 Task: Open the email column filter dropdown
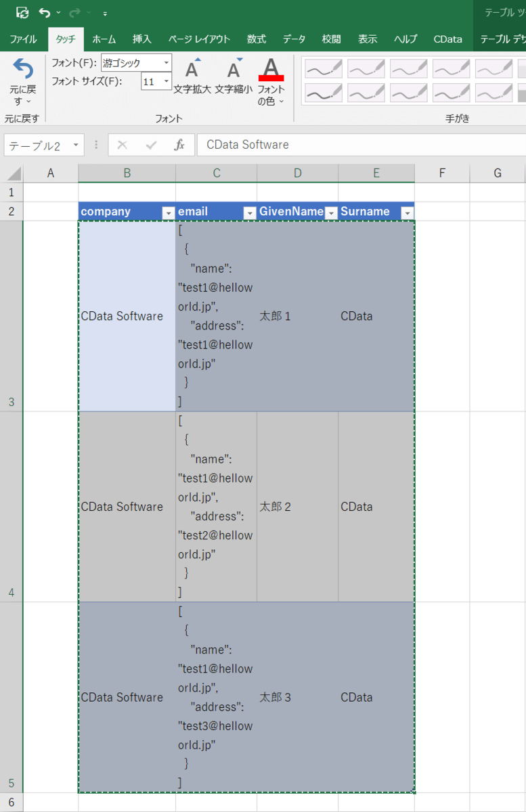pyautogui.click(x=250, y=213)
